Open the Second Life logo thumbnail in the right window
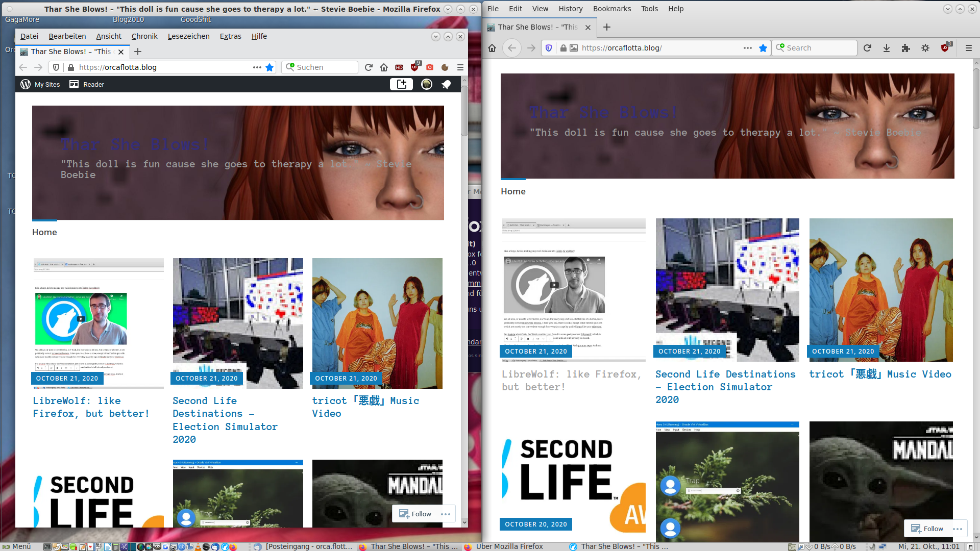 (x=574, y=481)
